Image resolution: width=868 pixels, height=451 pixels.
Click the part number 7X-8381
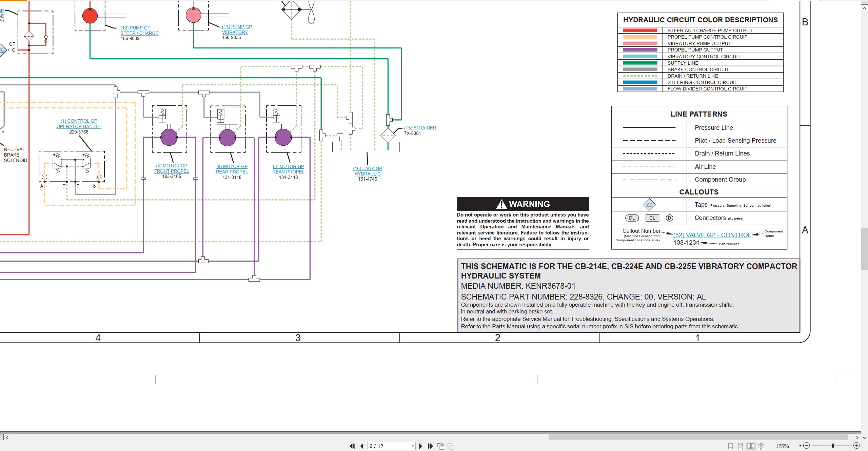click(x=412, y=133)
